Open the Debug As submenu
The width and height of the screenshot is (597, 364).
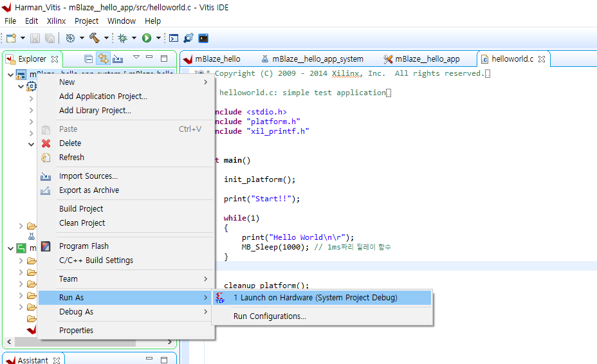tap(125, 311)
